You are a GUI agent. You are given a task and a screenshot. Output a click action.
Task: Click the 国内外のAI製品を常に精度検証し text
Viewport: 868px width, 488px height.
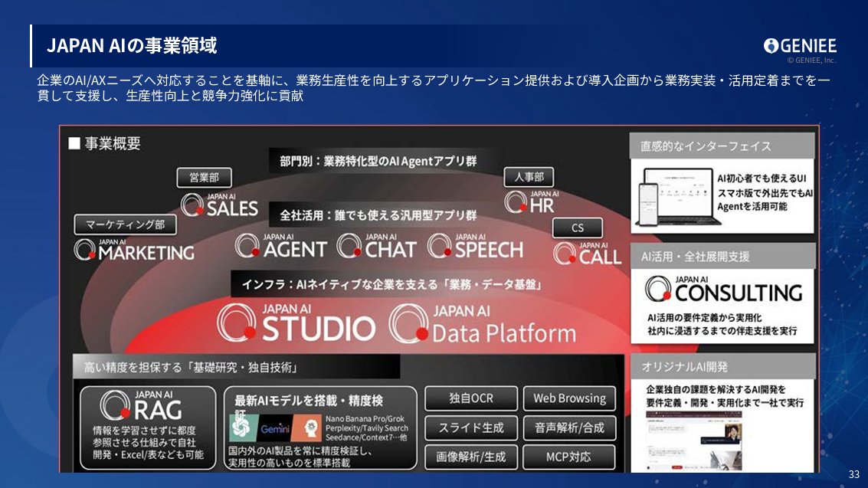300,451
